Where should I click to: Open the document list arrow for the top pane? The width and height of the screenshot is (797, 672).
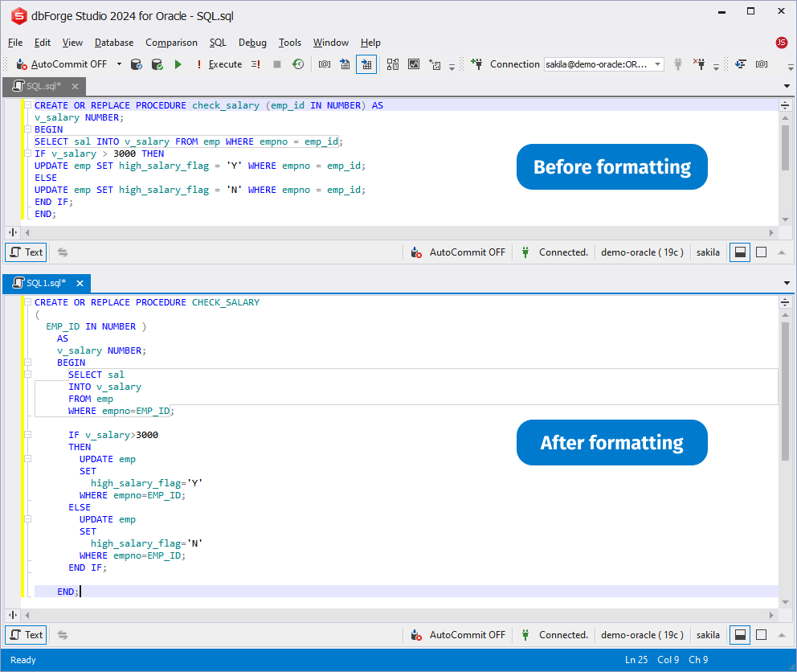787,87
